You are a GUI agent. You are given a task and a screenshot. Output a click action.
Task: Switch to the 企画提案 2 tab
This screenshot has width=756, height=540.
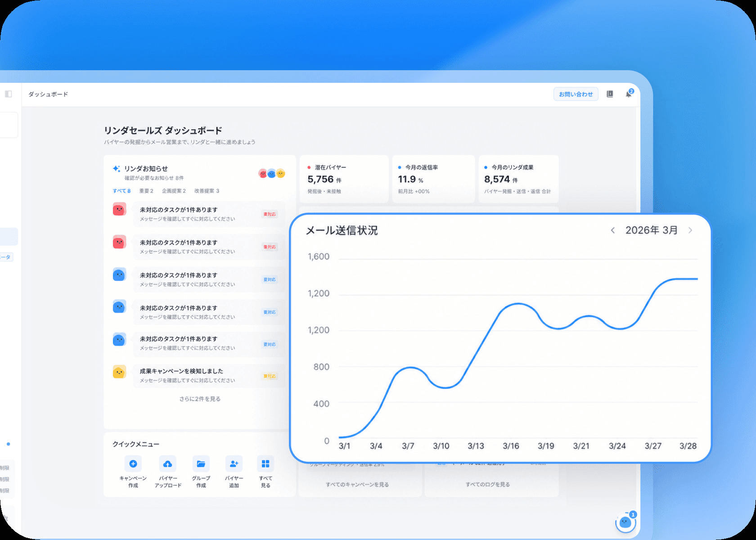coord(174,191)
